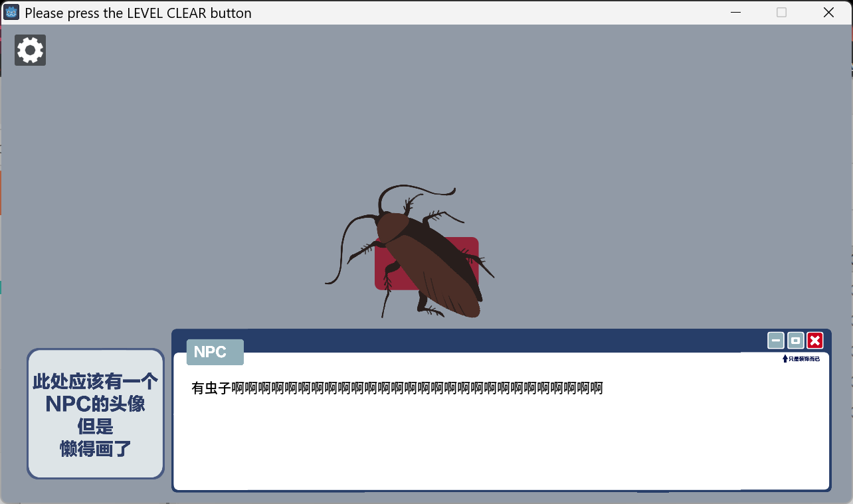Click the screaming dialogue text about the bug
This screenshot has height=504, width=853.
[x=395, y=388]
